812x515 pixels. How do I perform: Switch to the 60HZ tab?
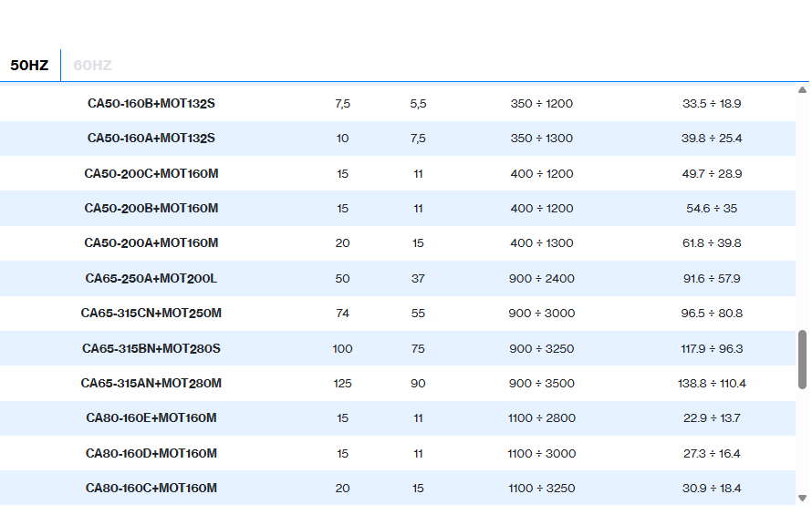(x=92, y=66)
